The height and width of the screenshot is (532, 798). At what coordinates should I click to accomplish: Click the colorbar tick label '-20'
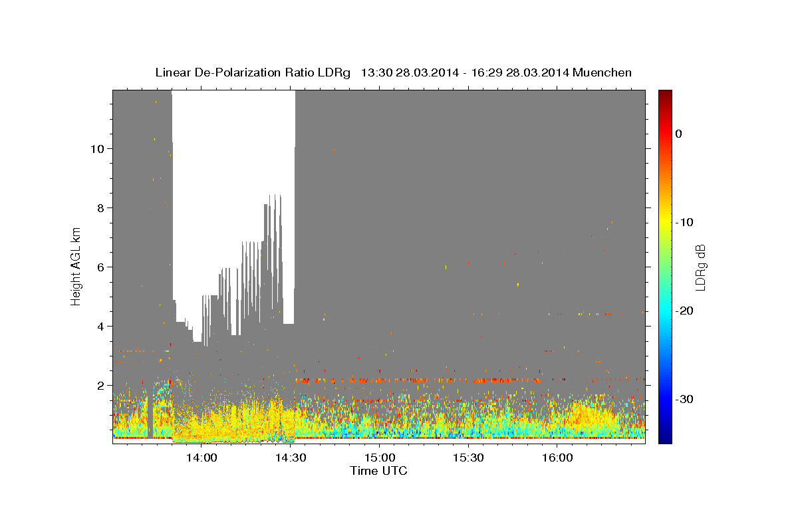[684, 311]
